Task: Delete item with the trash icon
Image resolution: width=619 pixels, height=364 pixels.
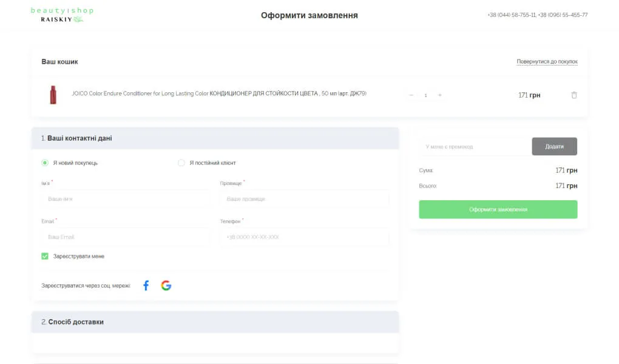Action: [x=574, y=95]
